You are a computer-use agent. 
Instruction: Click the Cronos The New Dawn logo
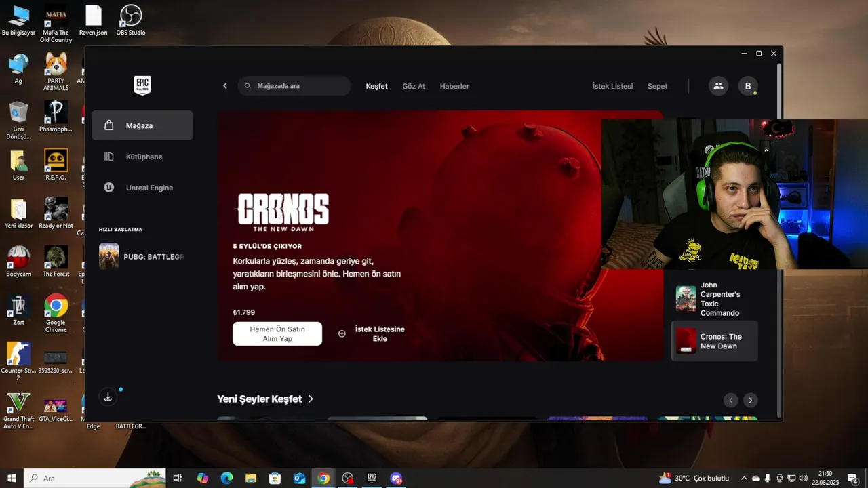click(x=283, y=212)
